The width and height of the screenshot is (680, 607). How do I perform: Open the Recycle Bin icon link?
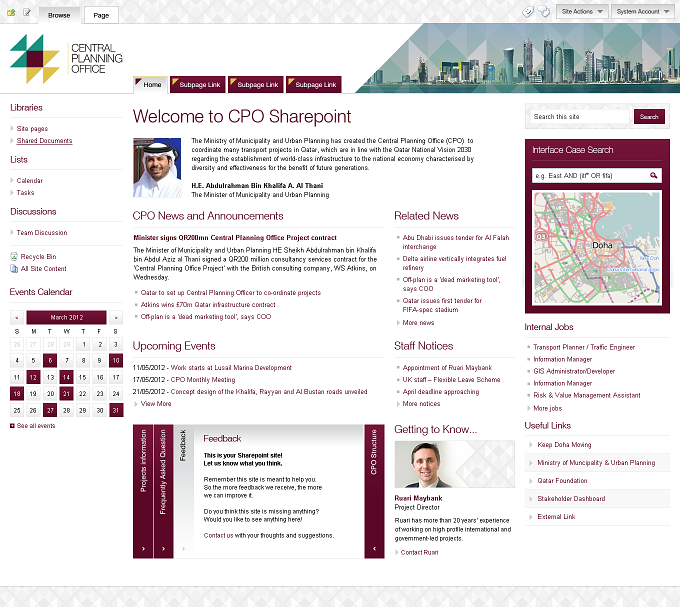[14, 257]
